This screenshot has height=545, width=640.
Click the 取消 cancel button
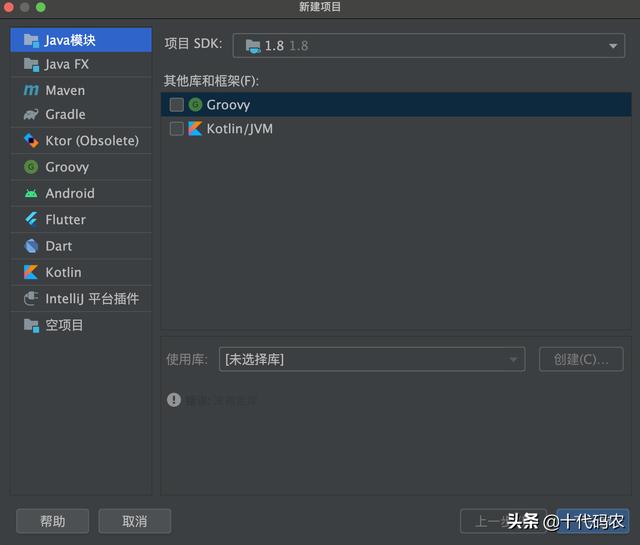(x=135, y=521)
